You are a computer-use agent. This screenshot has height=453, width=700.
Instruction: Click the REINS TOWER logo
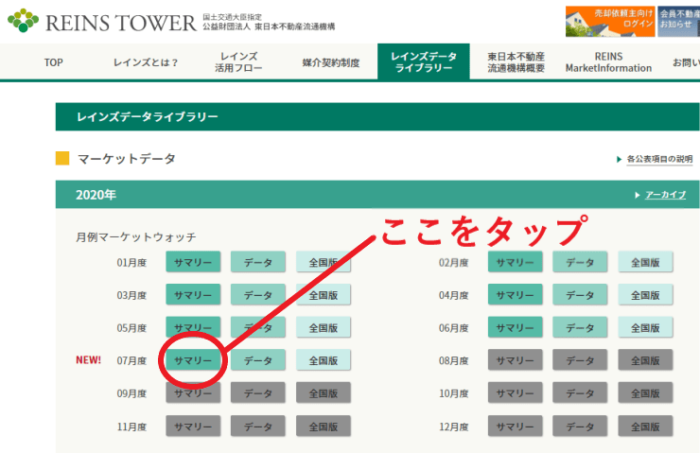(102, 21)
